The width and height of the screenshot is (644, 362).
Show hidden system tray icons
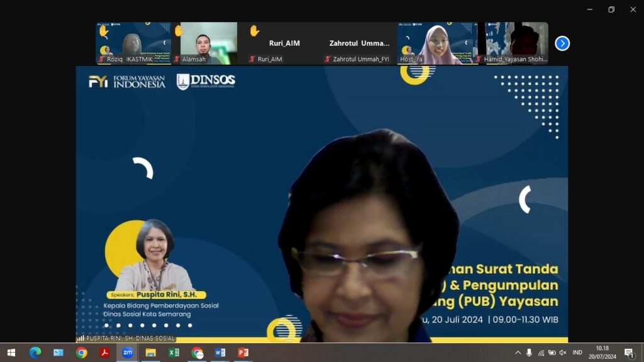(518, 353)
